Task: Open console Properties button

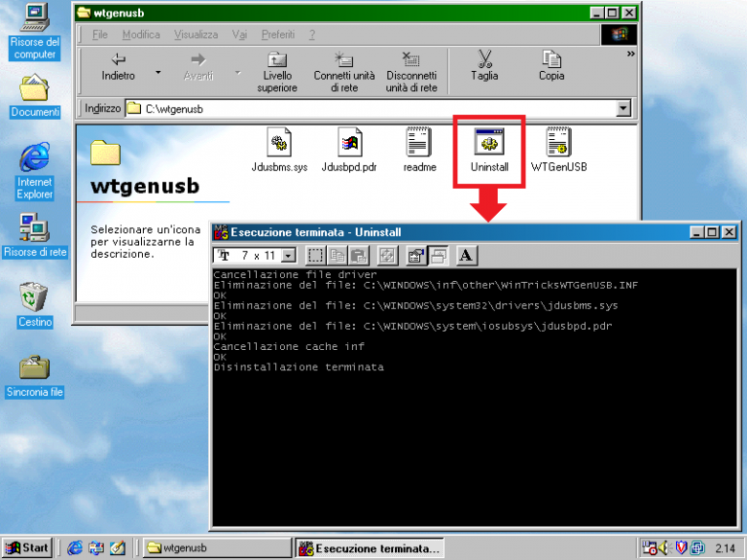Action: pyautogui.click(x=416, y=256)
